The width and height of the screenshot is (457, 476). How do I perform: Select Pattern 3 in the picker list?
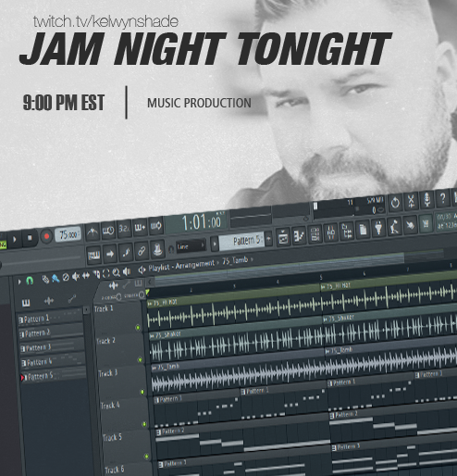coord(53,347)
